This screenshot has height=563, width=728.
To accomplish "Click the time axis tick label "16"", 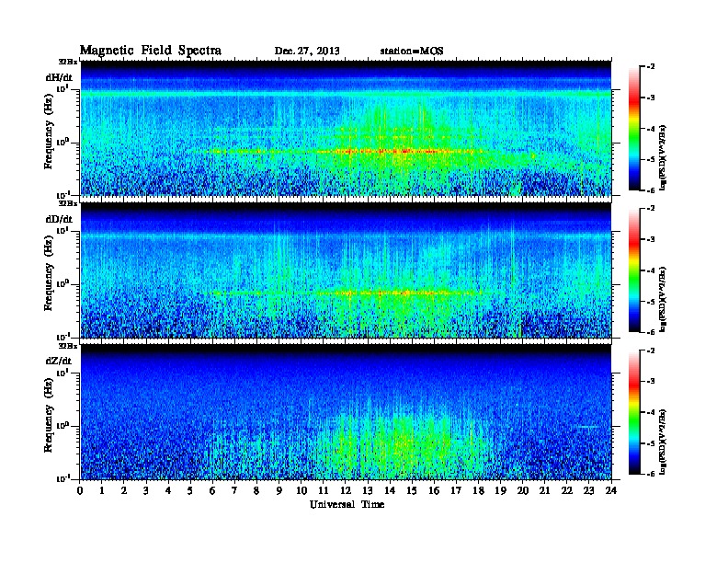I will [x=434, y=490].
